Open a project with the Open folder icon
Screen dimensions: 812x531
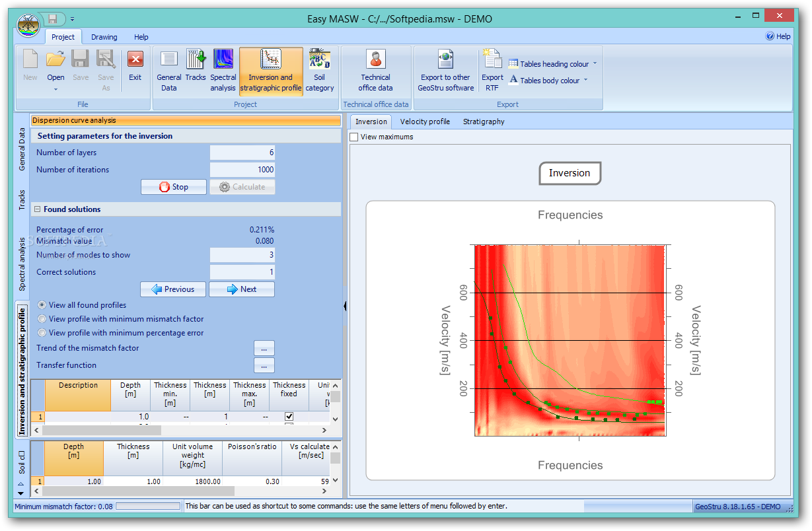(x=55, y=59)
